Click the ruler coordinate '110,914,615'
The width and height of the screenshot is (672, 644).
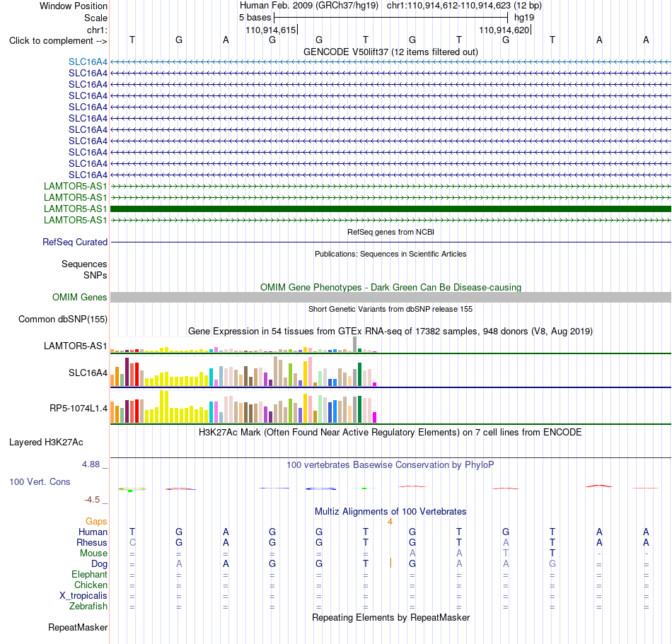pos(270,30)
